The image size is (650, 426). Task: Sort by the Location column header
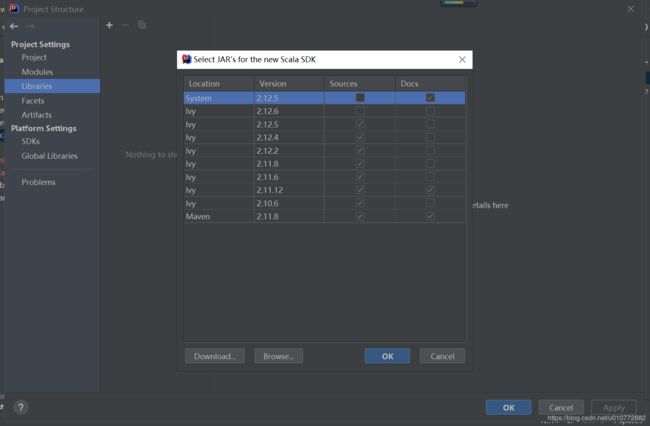(x=219, y=84)
